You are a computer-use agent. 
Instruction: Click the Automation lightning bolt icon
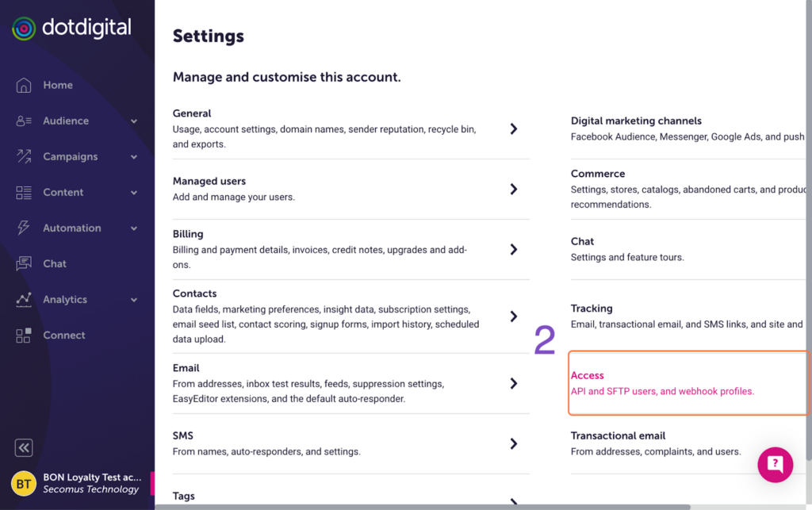[24, 228]
